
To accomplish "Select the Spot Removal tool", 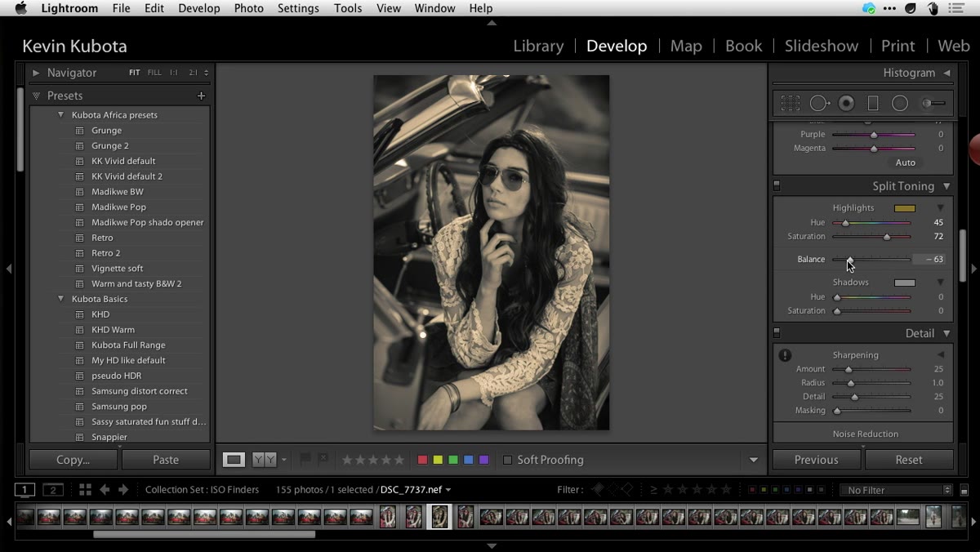I will tap(819, 104).
